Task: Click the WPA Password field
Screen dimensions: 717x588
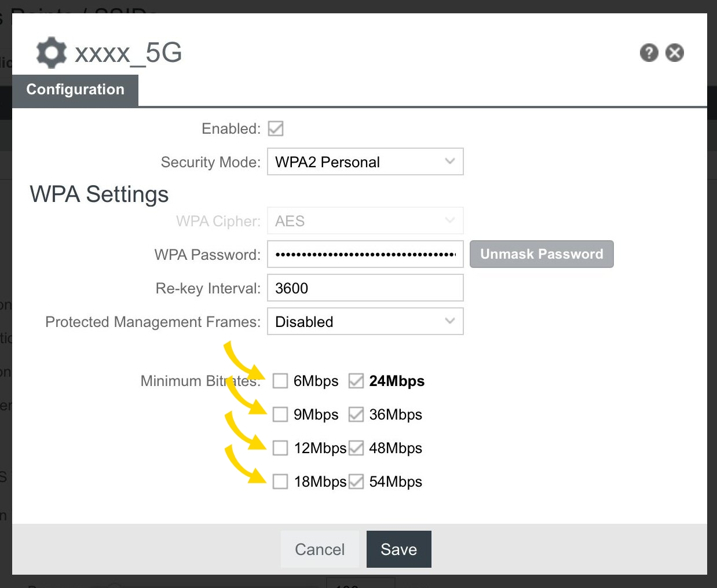Action: pyautogui.click(x=365, y=255)
